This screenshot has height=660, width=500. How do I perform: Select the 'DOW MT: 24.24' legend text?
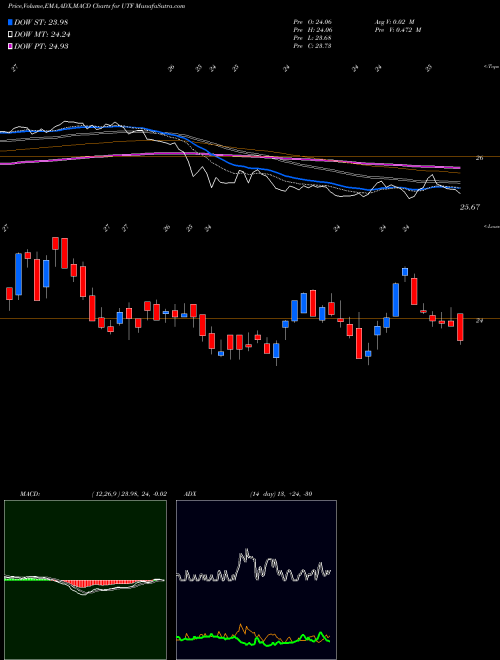pyautogui.click(x=42, y=35)
